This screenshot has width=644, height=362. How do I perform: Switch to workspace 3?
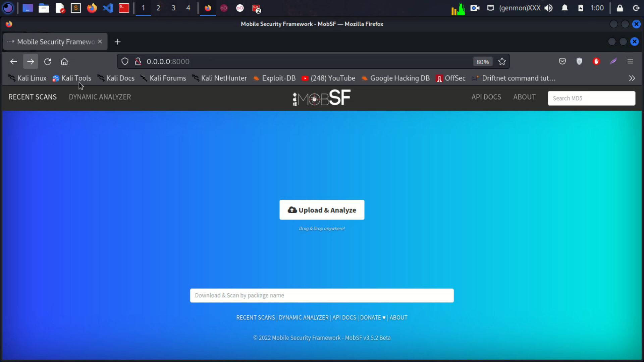pyautogui.click(x=173, y=8)
